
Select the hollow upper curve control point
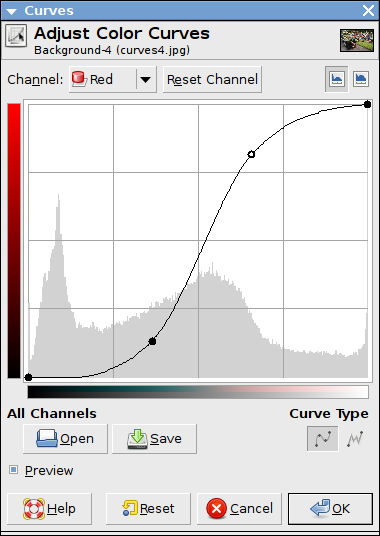[251, 154]
